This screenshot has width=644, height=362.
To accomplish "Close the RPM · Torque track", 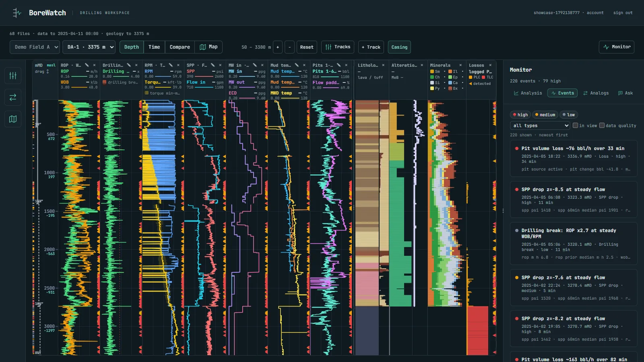I will click(x=178, y=65).
